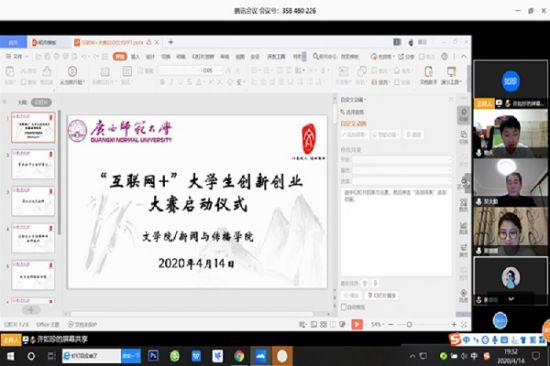Open the 演示工具 dropdown

451,75
